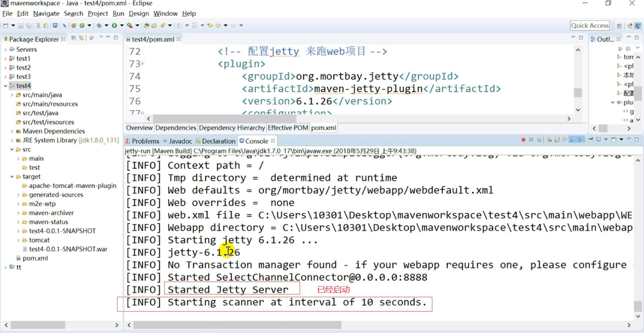Image resolution: width=644 pixels, height=333 pixels.
Task: Switch to the Javadoc tab
Action: pos(177,141)
